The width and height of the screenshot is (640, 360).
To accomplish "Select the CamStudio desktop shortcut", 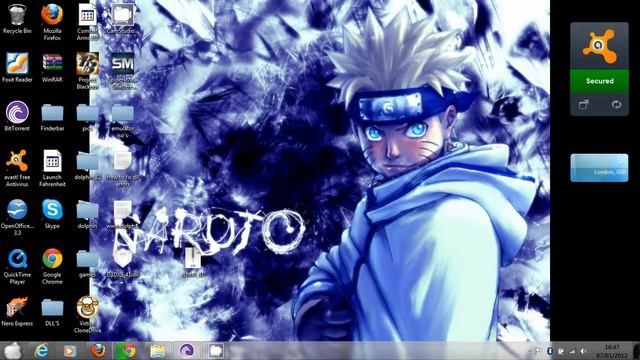I will [x=122, y=19].
